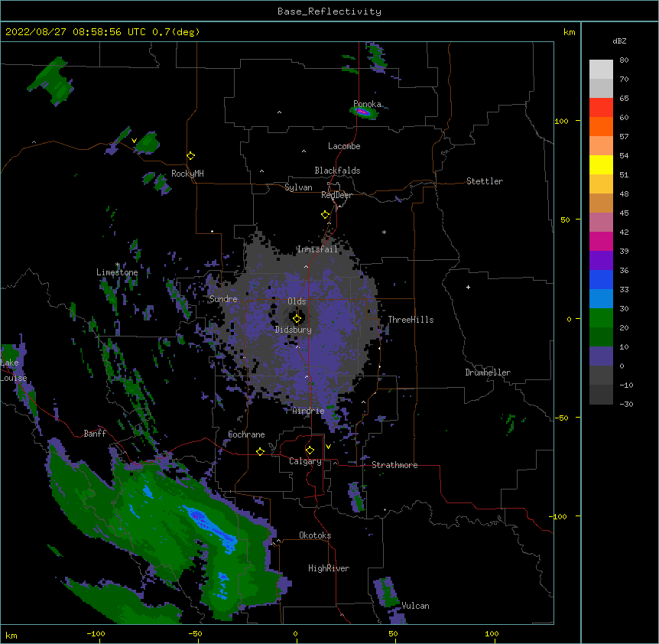Click the Sundre town label
659x644 pixels.
pyautogui.click(x=223, y=299)
